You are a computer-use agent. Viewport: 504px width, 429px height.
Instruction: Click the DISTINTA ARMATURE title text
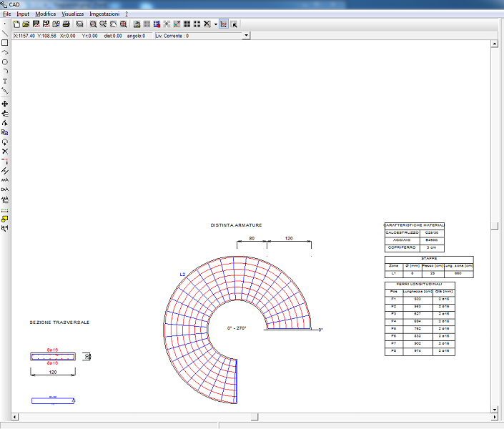[236, 225]
